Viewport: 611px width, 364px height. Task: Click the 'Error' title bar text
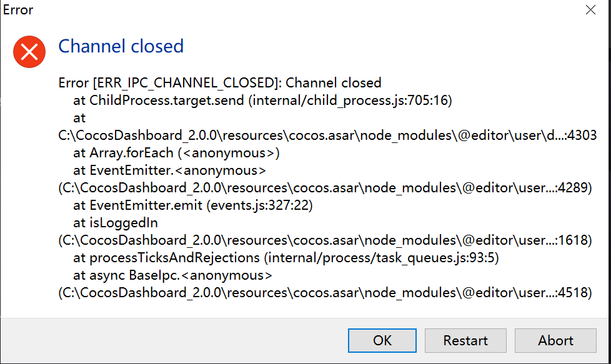click(18, 10)
